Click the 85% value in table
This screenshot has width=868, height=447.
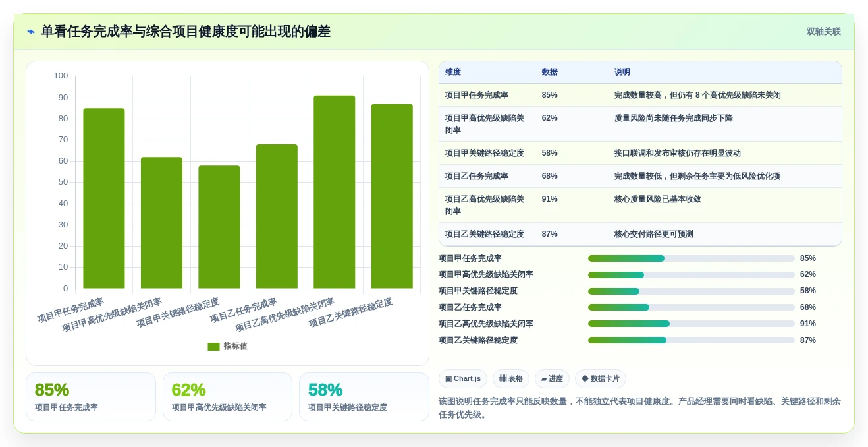click(x=549, y=95)
